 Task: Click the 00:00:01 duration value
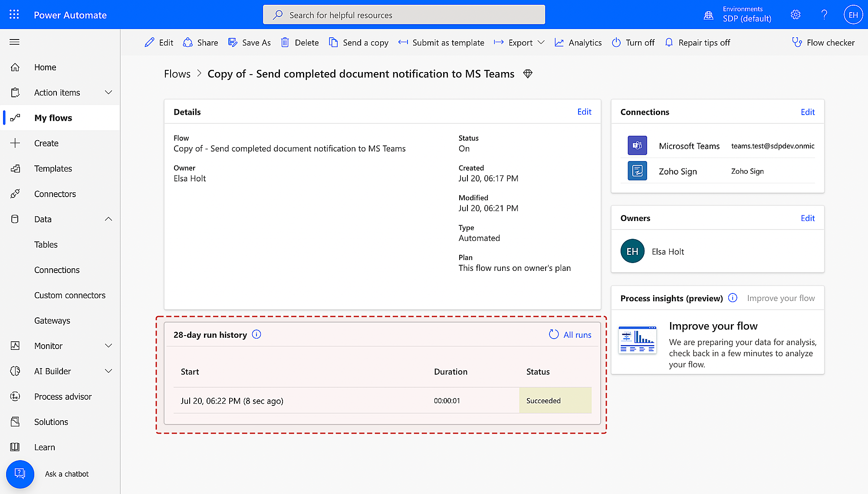point(447,401)
